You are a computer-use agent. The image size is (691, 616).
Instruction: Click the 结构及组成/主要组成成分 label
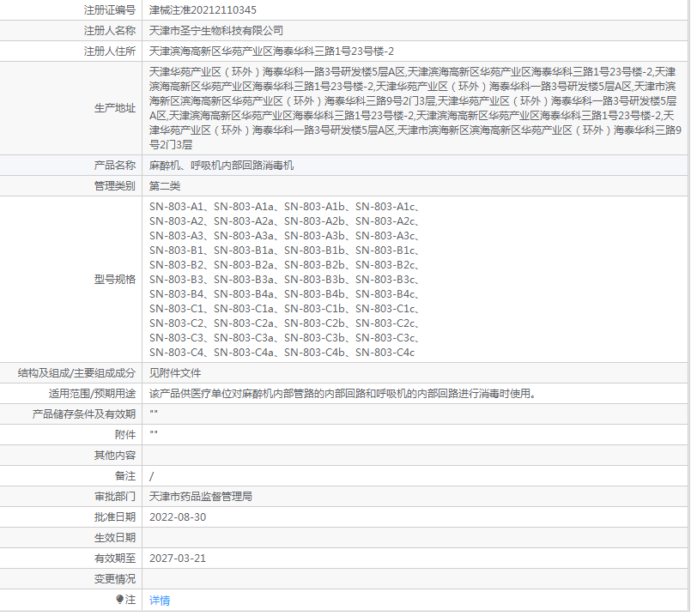coord(76,373)
